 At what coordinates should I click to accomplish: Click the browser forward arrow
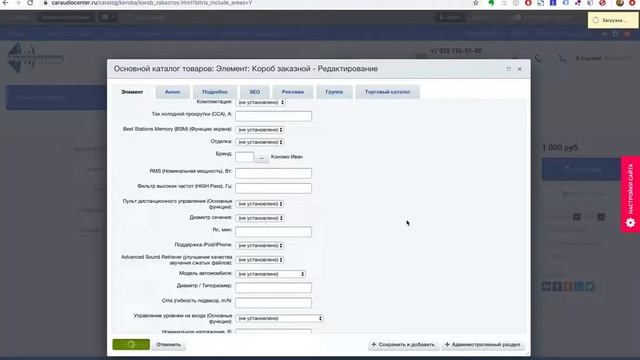(x=18, y=3)
